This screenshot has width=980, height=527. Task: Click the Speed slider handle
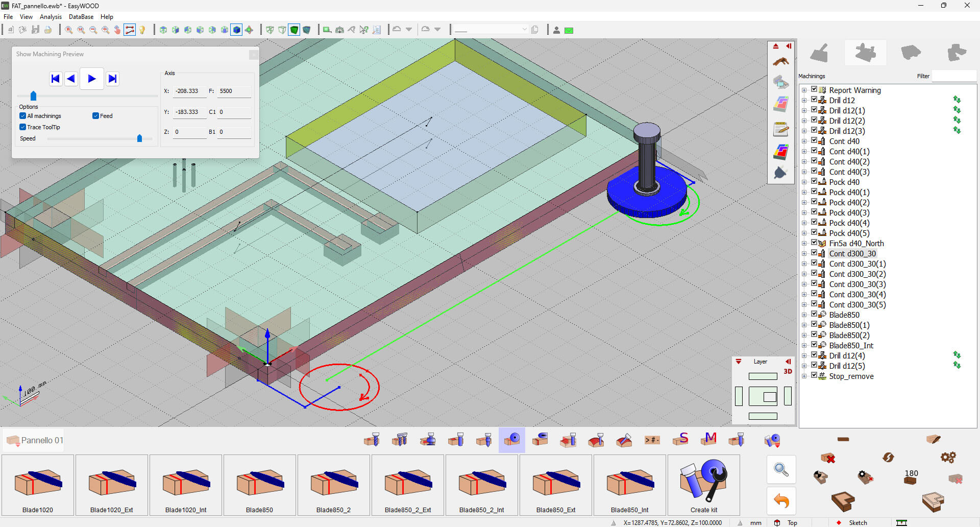139,138
